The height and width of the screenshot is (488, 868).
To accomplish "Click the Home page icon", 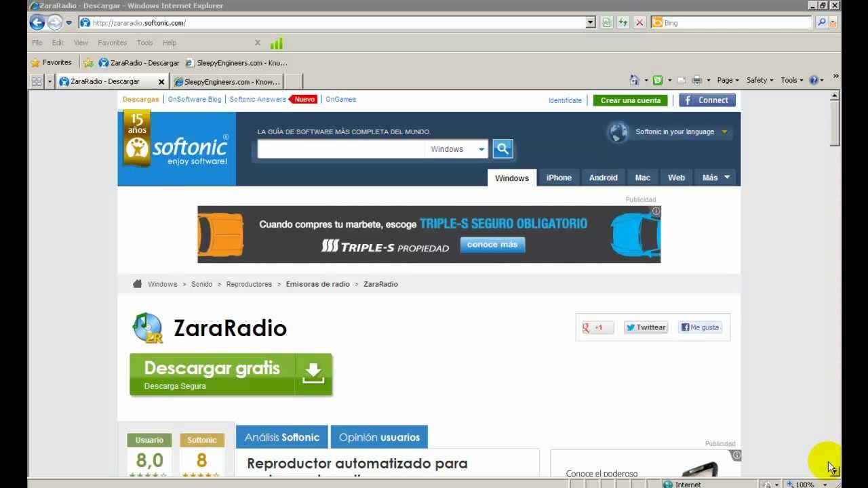I will [x=634, y=80].
